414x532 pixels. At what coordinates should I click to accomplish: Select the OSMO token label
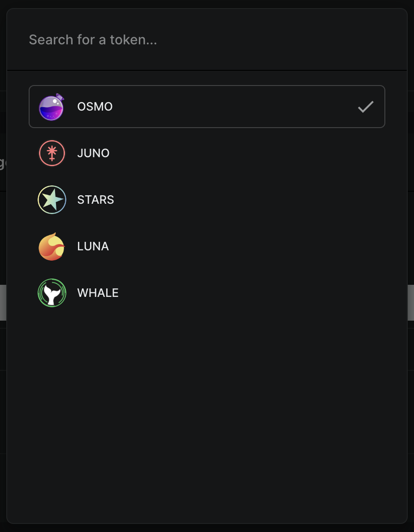pyautogui.click(x=95, y=107)
